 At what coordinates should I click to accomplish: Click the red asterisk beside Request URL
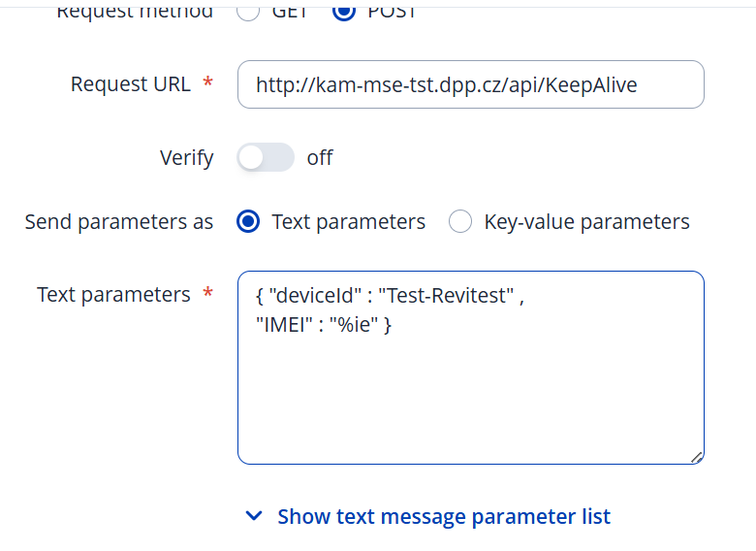pos(207,84)
